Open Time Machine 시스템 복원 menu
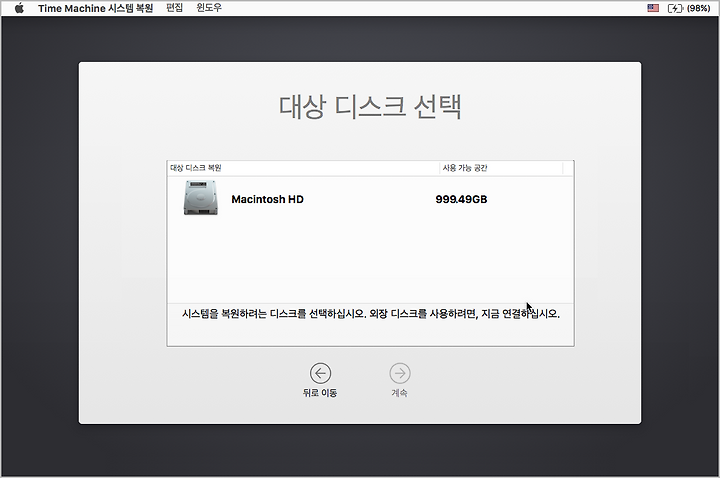Image resolution: width=720 pixels, height=478 pixels. 96,8
